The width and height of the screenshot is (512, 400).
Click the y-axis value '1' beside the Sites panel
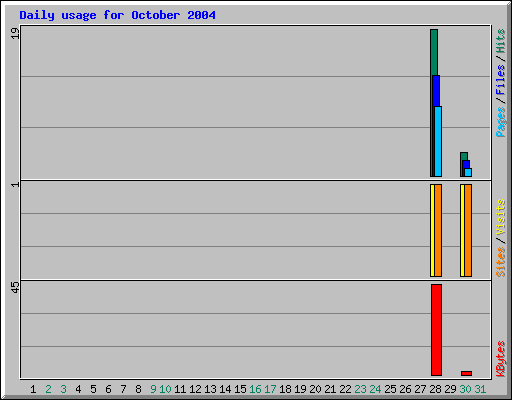coord(15,184)
